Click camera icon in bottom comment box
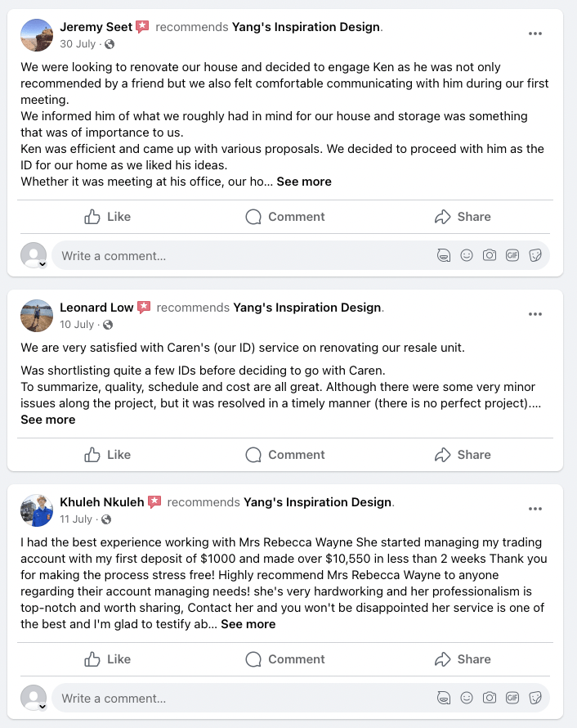 point(490,698)
